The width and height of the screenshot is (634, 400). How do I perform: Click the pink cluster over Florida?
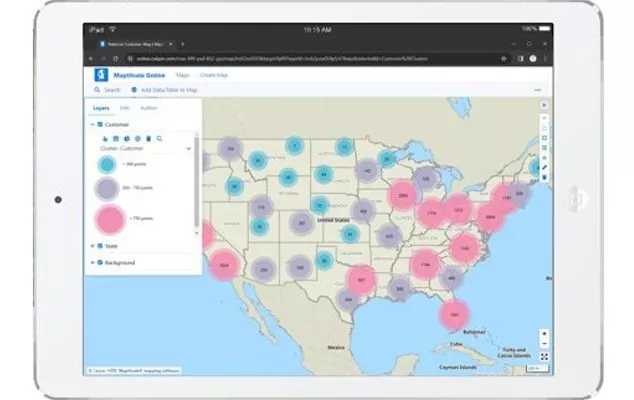coord(455,315)
